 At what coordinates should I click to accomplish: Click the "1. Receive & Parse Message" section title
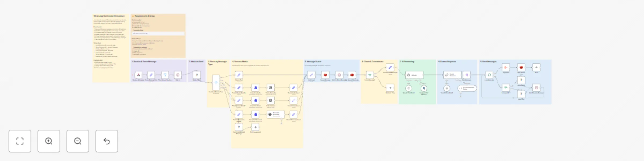click(x=144, y=62)
